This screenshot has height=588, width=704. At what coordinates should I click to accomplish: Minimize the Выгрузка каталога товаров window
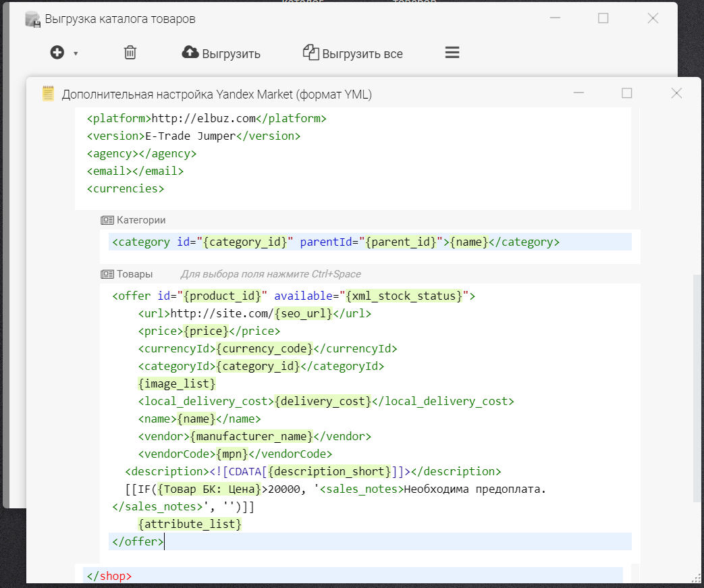(x=556, y=18)
